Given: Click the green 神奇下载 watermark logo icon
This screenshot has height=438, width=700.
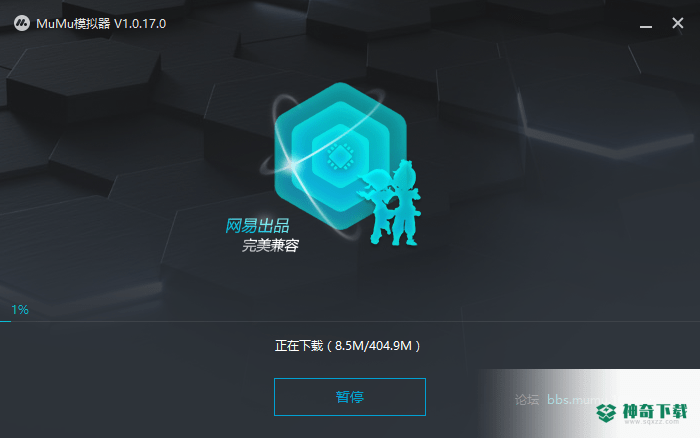Looking at the screenshot, I should (606, 413).
